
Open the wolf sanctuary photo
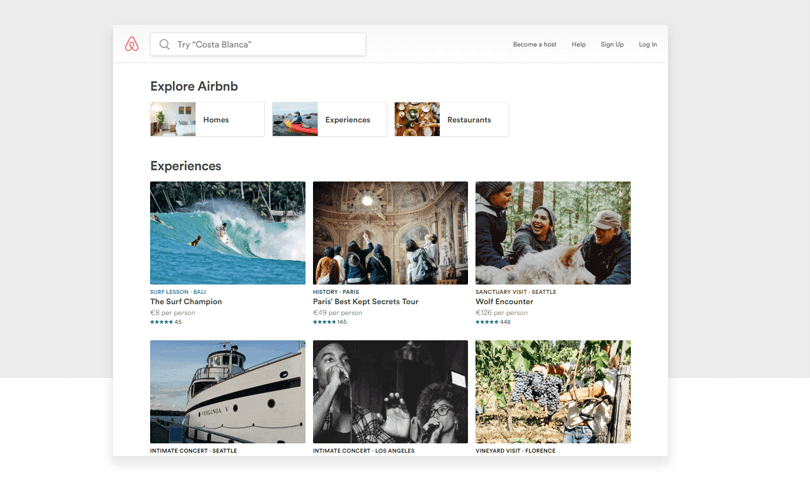553,232
